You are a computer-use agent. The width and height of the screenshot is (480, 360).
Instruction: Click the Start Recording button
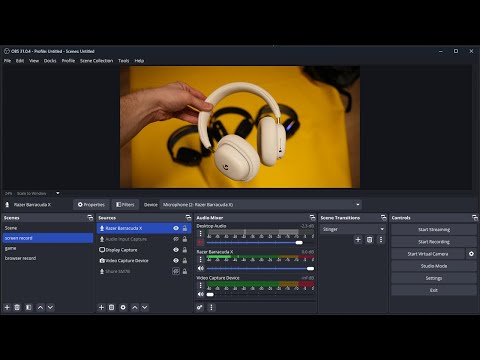pos(434,242)
